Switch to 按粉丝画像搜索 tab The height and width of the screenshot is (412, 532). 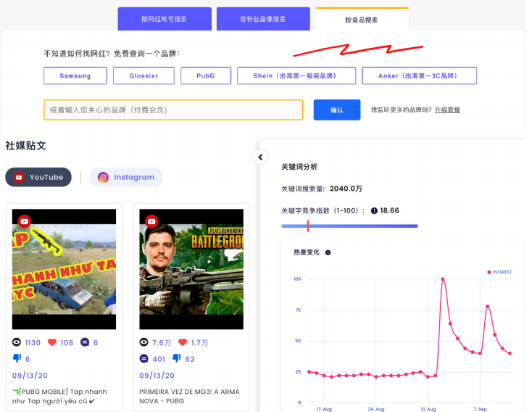click(263, 19)
